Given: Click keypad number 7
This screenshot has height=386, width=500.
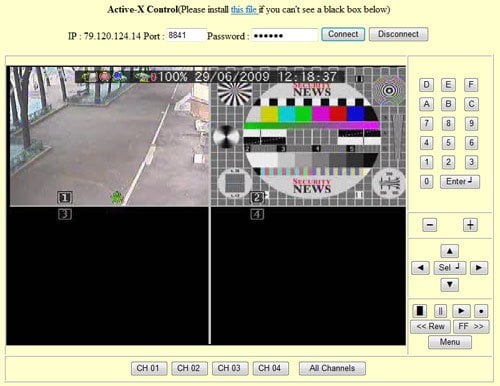Looking at the screenshot, I should (426, 123).
